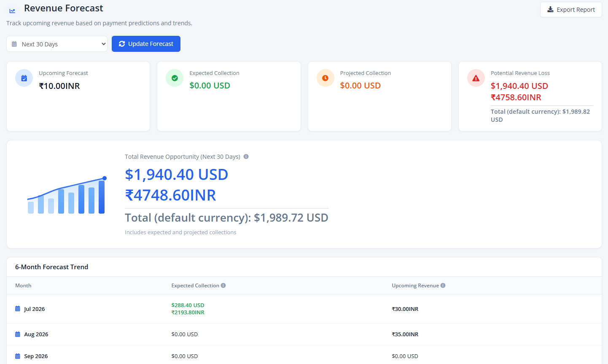
Task: Open the Next 30 Days period dropdown
Action: tap(57, 44)
